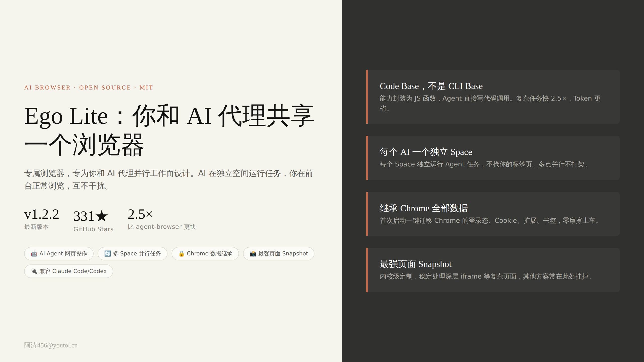Click the email 阿涛456@youtol.cn
644x362 pixels.
tap(51, 345)
